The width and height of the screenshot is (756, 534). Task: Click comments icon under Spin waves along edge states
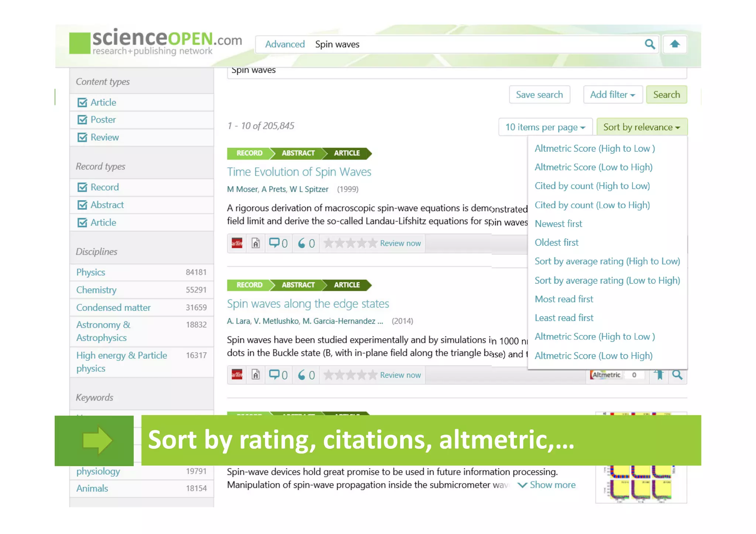pyautogui.click(x=278, y=375)
